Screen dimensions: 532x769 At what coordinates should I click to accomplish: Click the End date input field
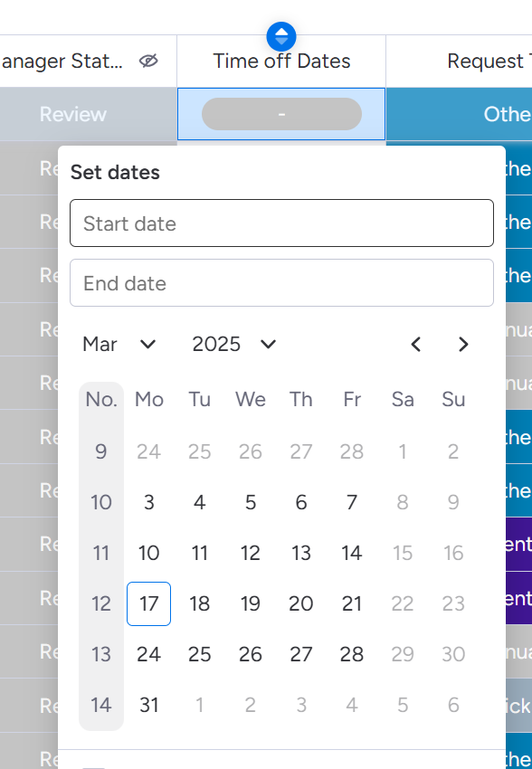click(281, 282)
